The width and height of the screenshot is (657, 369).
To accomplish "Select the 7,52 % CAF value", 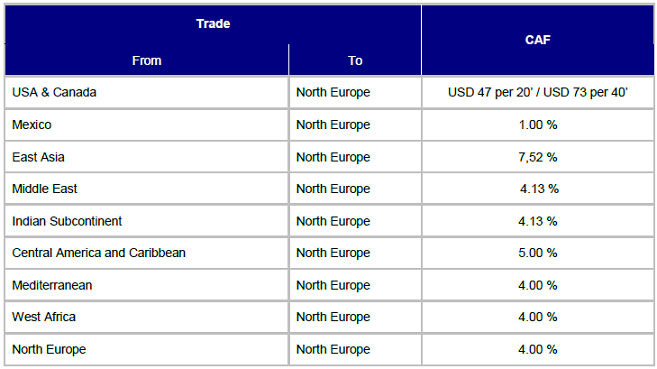I will [538, 157].
